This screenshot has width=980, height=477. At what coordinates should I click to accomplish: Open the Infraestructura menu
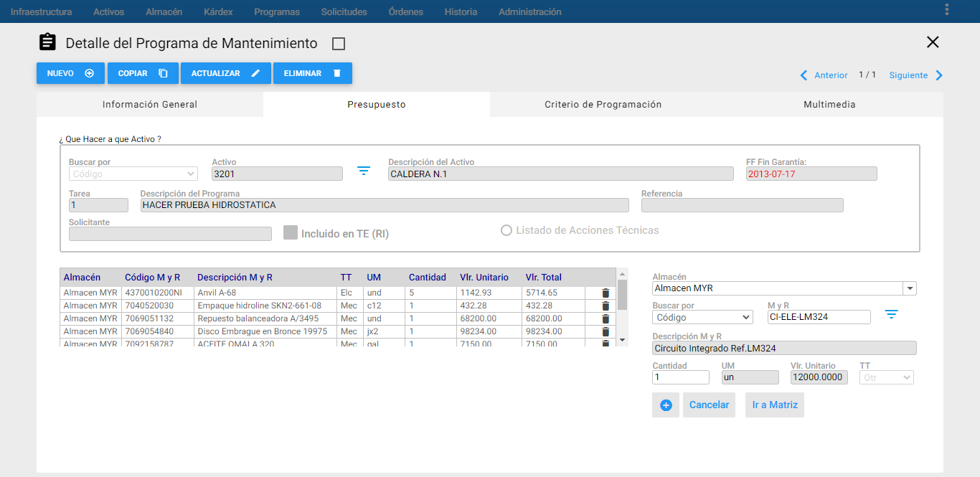point(41,11)
